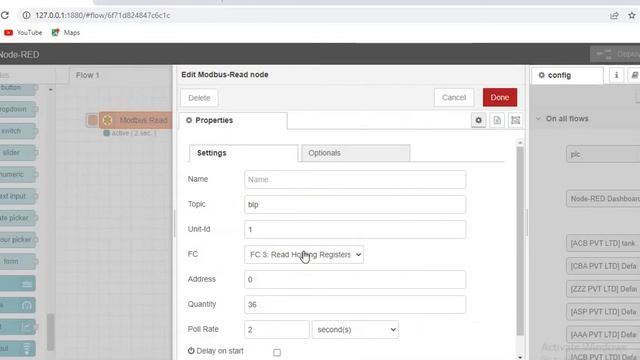Select [ACB PVT LTD] tank config node
Viewport: 640px width, 360px height.
[x=603, y=243]
